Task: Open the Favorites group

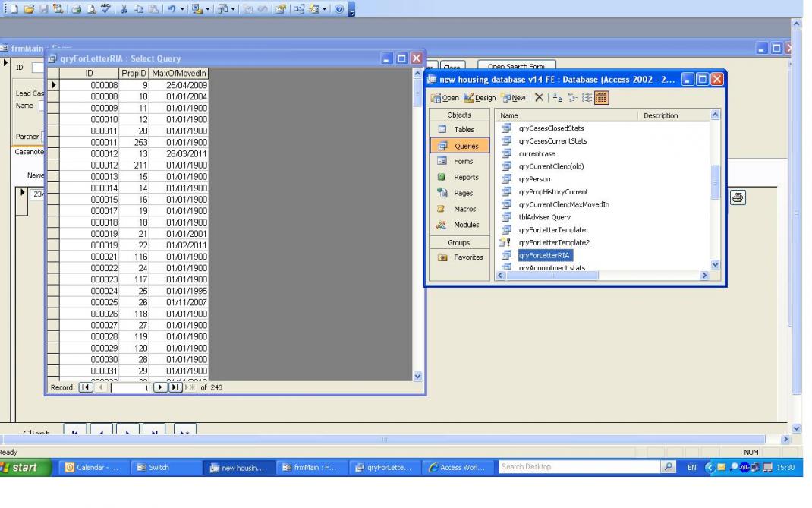Action: 459,257
